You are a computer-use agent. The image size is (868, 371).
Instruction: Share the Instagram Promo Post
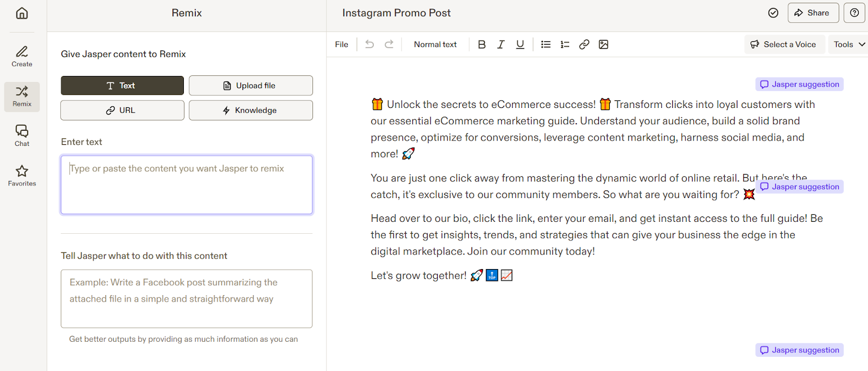tap(813, 13)
